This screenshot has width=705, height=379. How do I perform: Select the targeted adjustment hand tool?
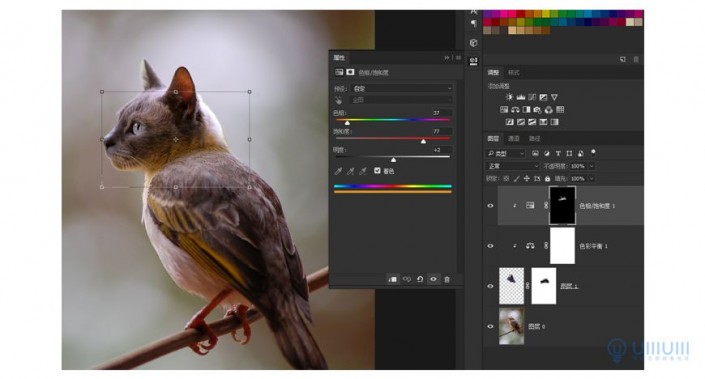click(x=339, y=100)
